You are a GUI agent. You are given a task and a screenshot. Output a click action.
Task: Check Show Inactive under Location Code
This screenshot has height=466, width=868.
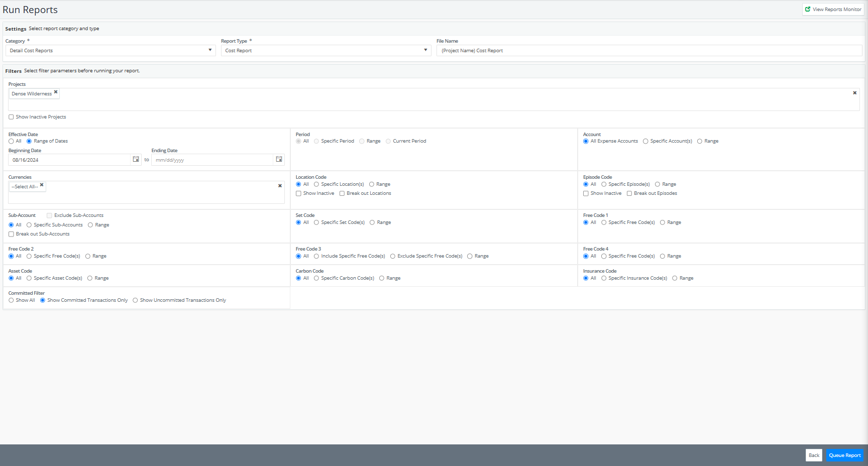[x=298, y=193]
